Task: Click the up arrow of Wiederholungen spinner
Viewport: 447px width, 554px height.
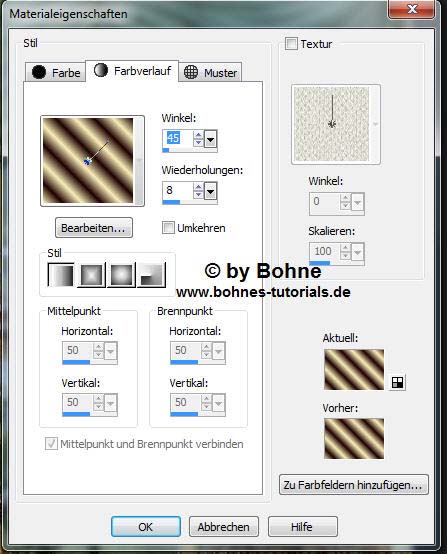Action: [198, 187]
